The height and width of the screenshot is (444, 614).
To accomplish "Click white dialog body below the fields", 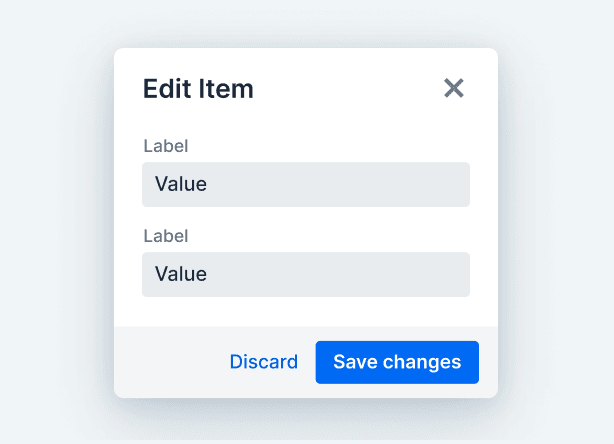I will [x=306, y=312].
